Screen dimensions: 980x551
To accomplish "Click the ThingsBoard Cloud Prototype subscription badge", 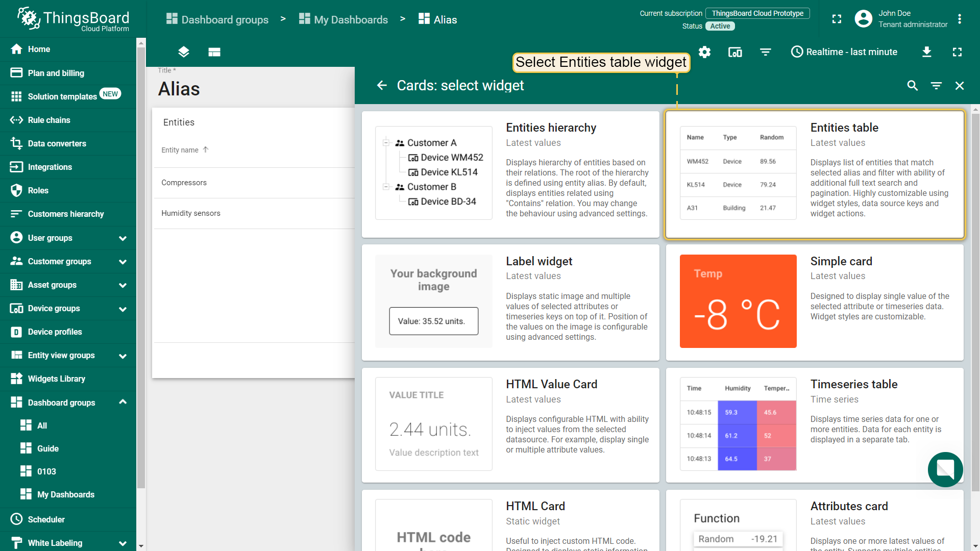I will pos(757,13).
